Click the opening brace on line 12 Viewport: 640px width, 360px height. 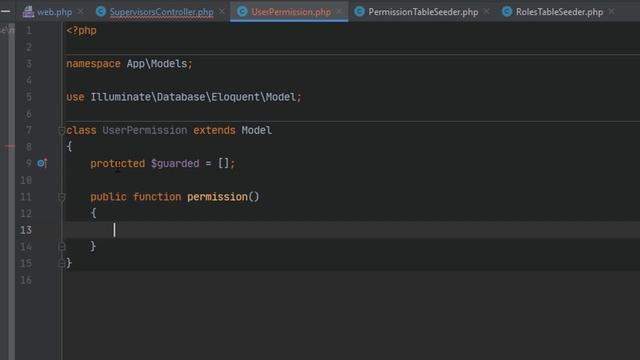[93, 213]
